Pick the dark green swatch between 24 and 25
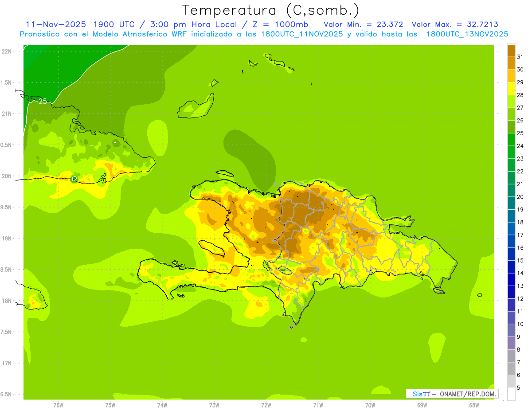Image resolution: width=532 pixels, height=411 pixels. [511, 140]
